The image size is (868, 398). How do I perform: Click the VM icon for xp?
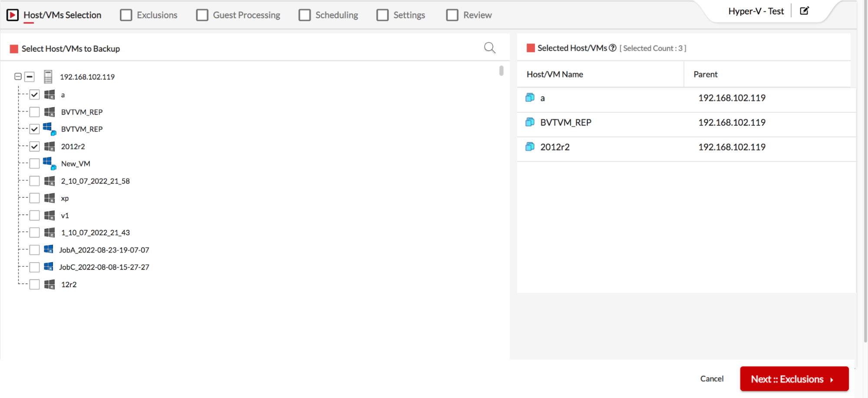(x=50, y=198)
